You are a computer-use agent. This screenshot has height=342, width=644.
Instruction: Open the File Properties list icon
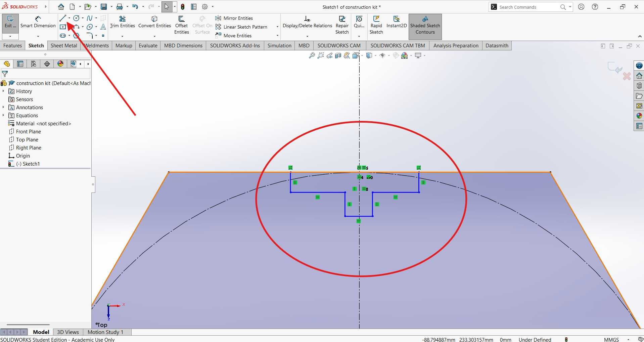[x=194, y=7]
